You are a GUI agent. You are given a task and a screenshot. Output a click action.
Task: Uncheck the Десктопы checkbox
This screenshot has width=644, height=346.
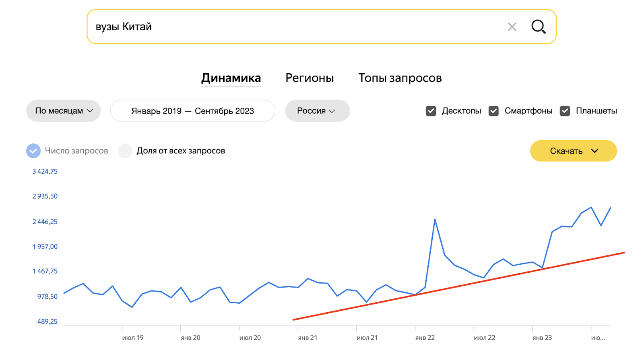[431, 111]
